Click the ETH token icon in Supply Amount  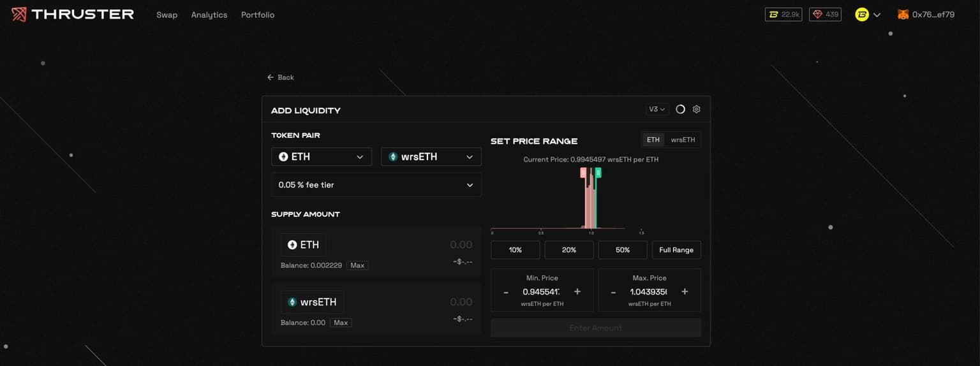click(292, 245)
